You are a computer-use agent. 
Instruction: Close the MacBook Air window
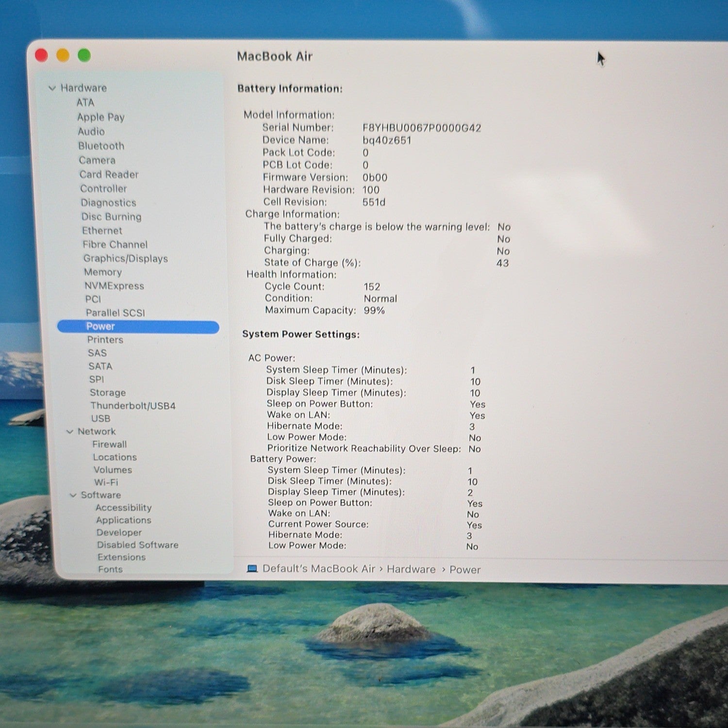coord(42,55)
